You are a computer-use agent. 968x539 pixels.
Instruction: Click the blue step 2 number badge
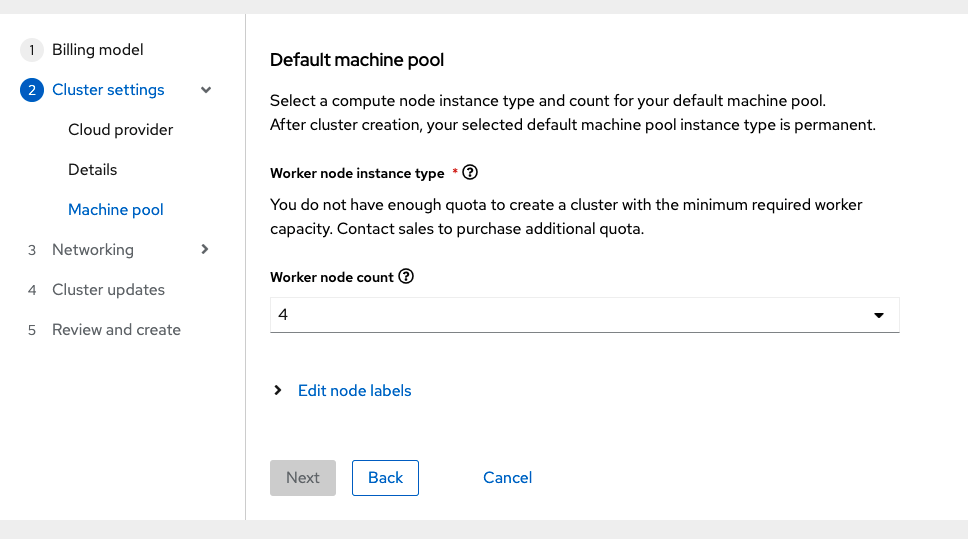click(x=32, y=90)
